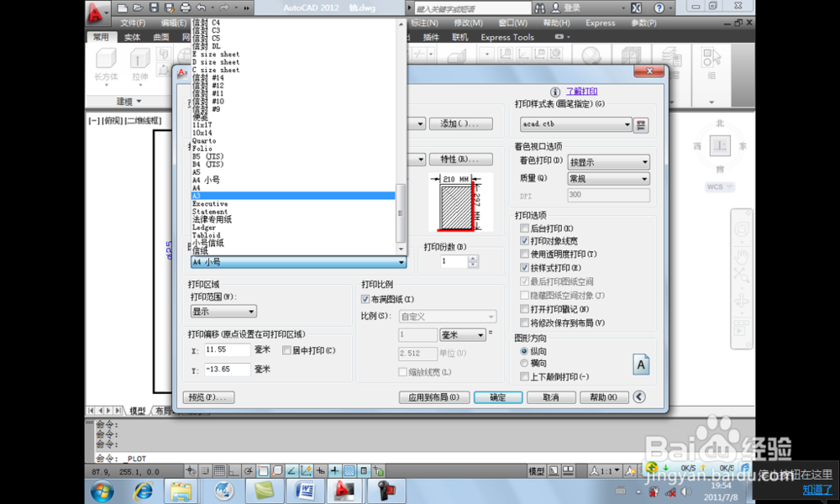Select 横向 orientation radio button
This screenshot has width=840, height=504.
click(524, 363)
